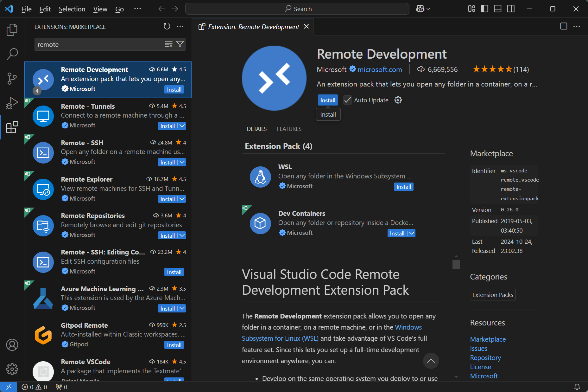Image resolution: width=588 pixels, height=392 pixels.
Task: Expand install dropdown for Dev Containers
Action: tap(411, 233)
